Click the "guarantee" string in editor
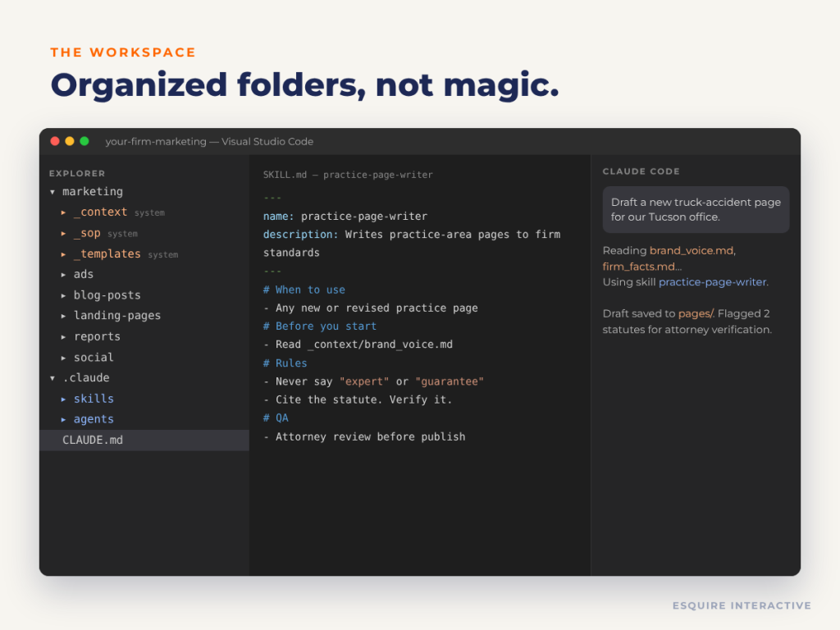Viewport: 840px width, 630px height. 450,381
